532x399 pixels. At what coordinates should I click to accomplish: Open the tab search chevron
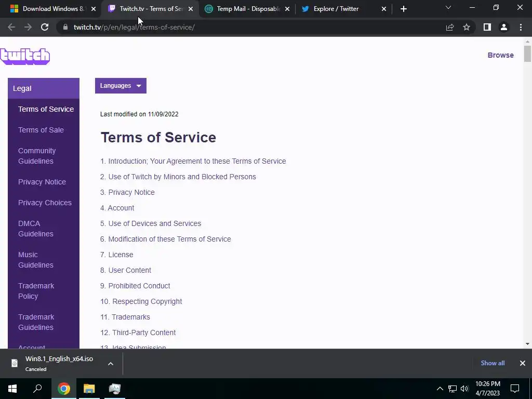click(x=448, y=7)
